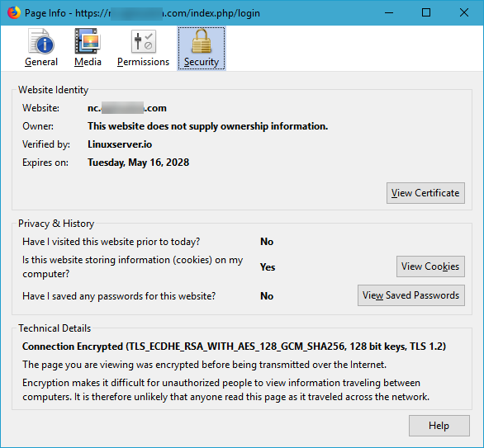Click the 'Linuxserver.io' verifier text
Image resolution: width=484 pixels, height=448 pixels.
120,144
